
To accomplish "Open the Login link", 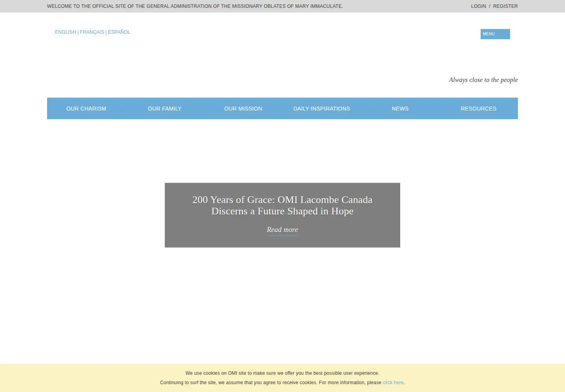I will (x=478, y=6).
